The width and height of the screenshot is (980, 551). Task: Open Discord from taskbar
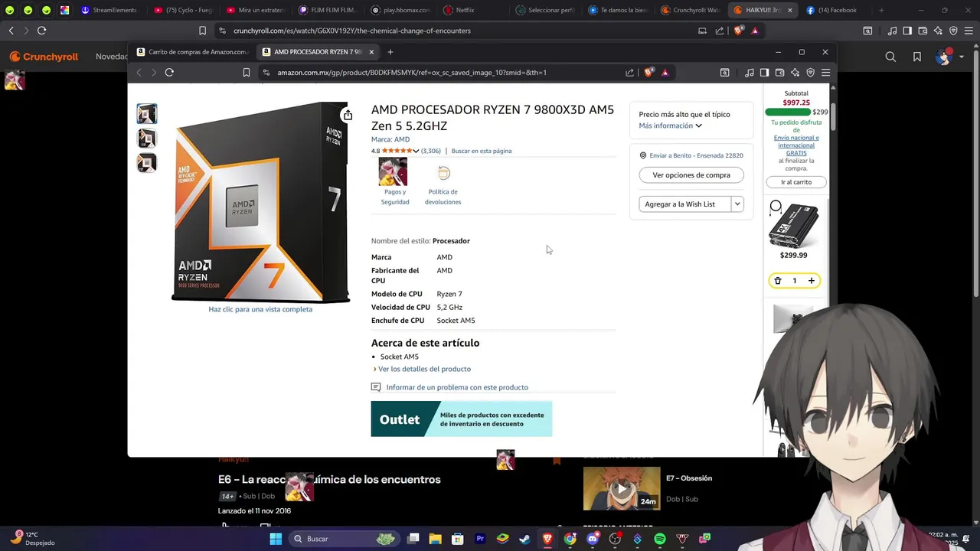[x=592, y=539]
